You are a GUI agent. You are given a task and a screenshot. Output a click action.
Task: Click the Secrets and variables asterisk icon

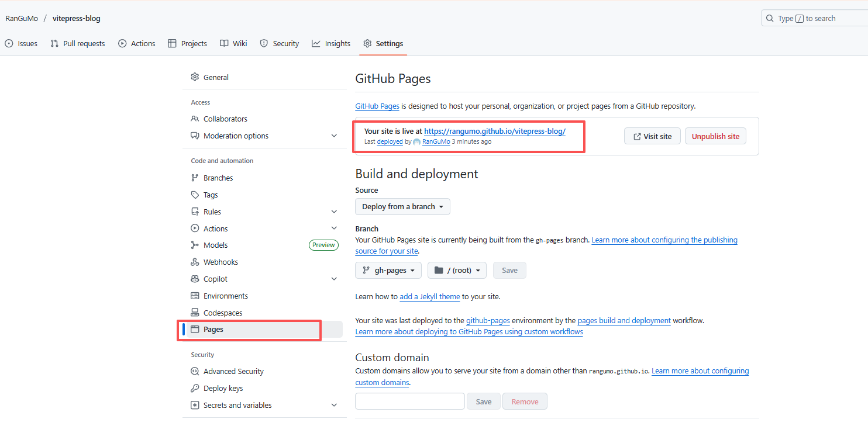tap(195, 405)
